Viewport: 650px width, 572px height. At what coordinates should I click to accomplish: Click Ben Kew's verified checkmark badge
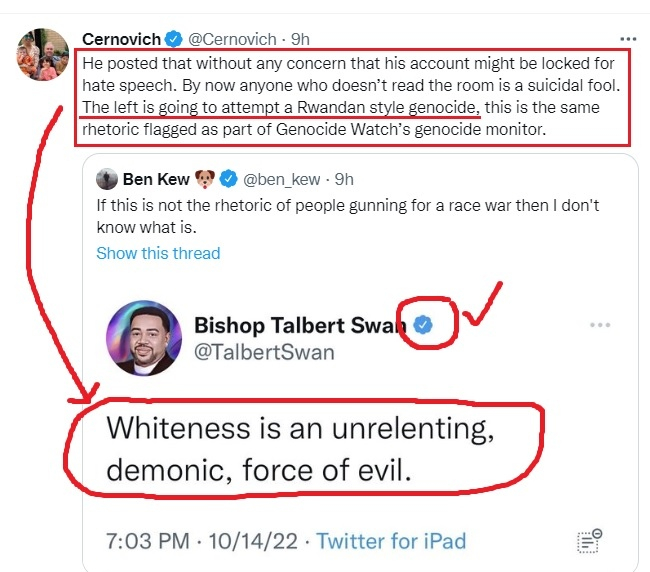(x=229, y=180)
